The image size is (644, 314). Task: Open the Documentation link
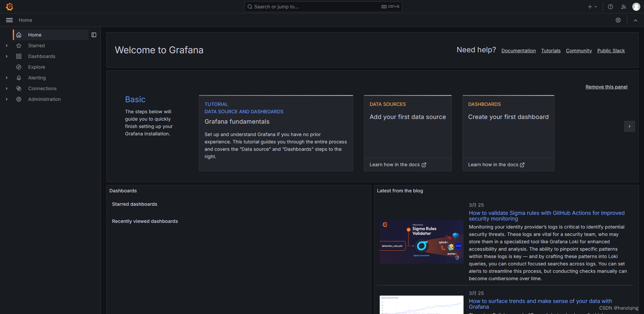point(519,51)
